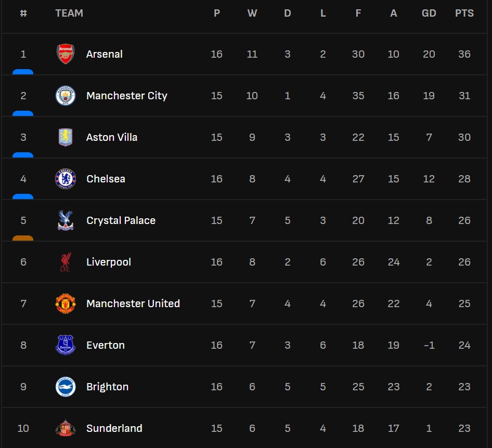Click the Crystal Palace club crest

[x=66, y=220]
